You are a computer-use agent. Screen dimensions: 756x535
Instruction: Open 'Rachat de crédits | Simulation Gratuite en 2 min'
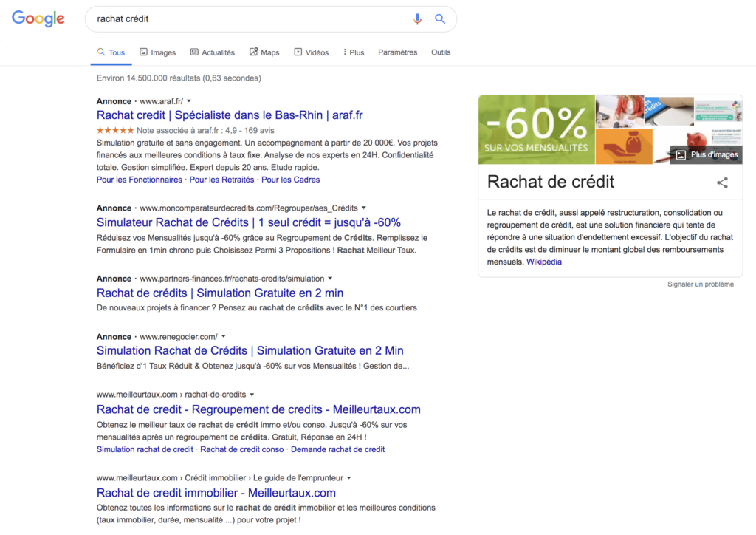point(220,293)
